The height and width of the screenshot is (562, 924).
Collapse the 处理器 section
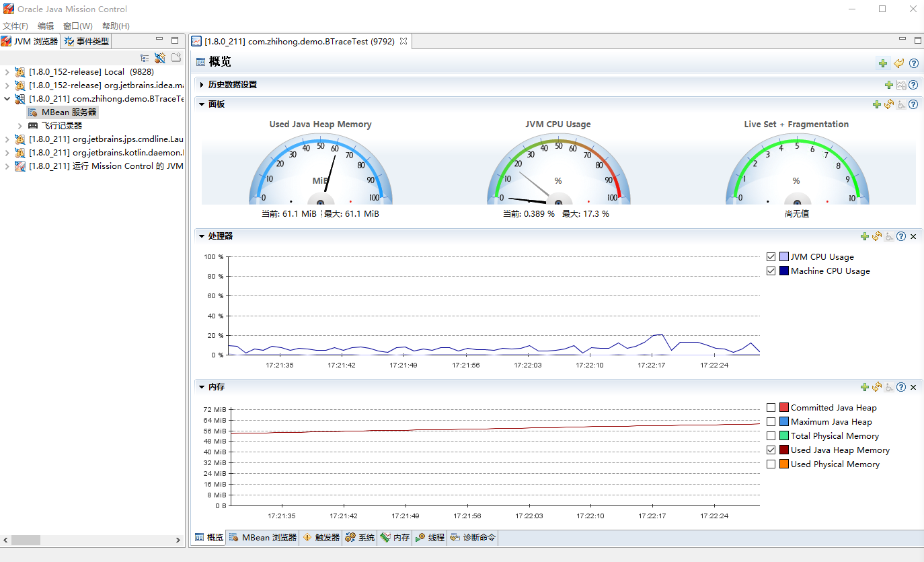(202, 236)
